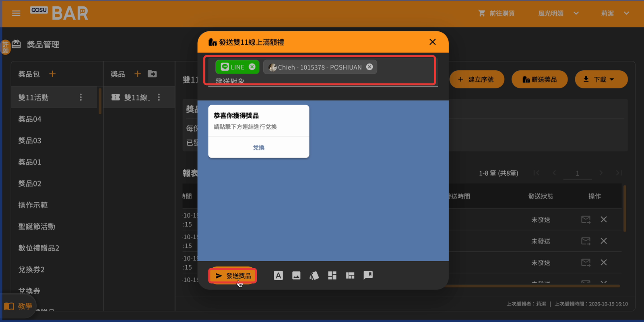Click the table layout icon in dialog toolbar
Viewport: 644px width, 322px height.
click(x=350, y=275)
